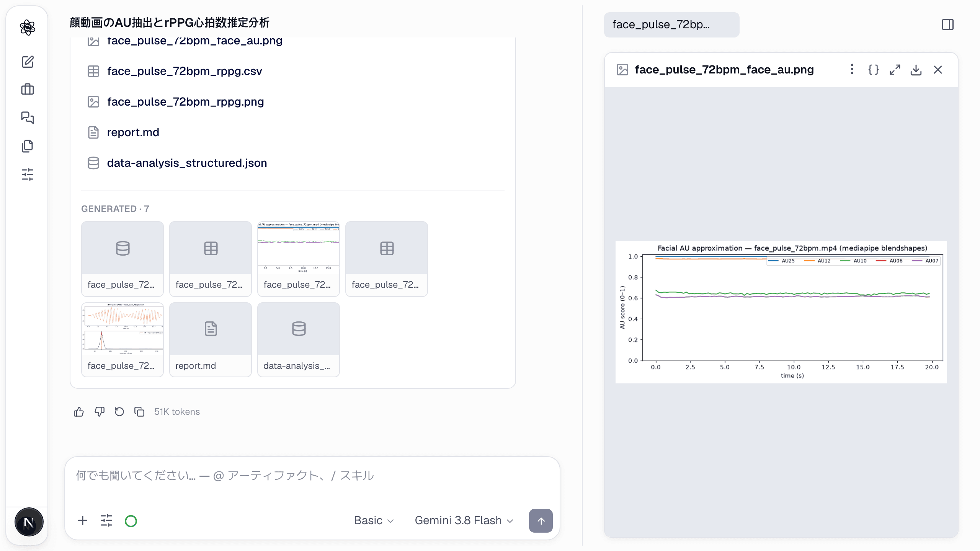Download face_pulse_72bpm_face_au.png
Viewport: 980px width, 551px height.
(916, 70)
